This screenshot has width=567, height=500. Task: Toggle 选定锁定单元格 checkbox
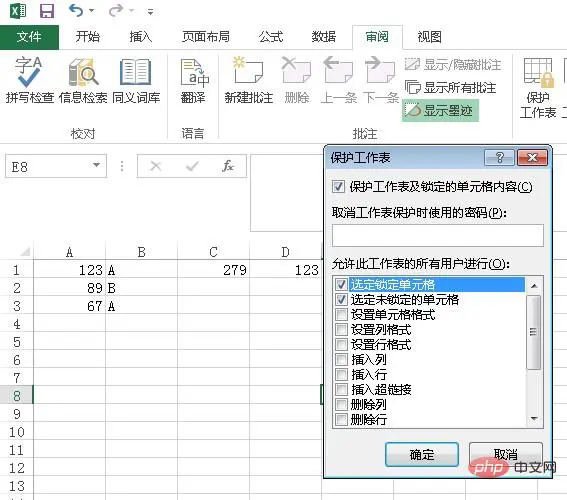(341, 285)
